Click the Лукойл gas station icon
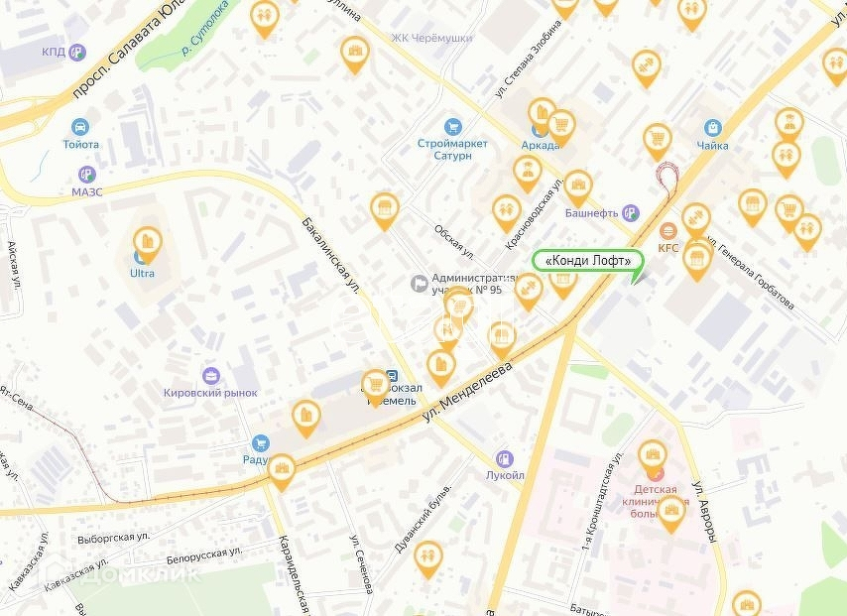Image resolution: width=847 pixels, height=616 pixels. pyautogui.click(x=505, y=459)
